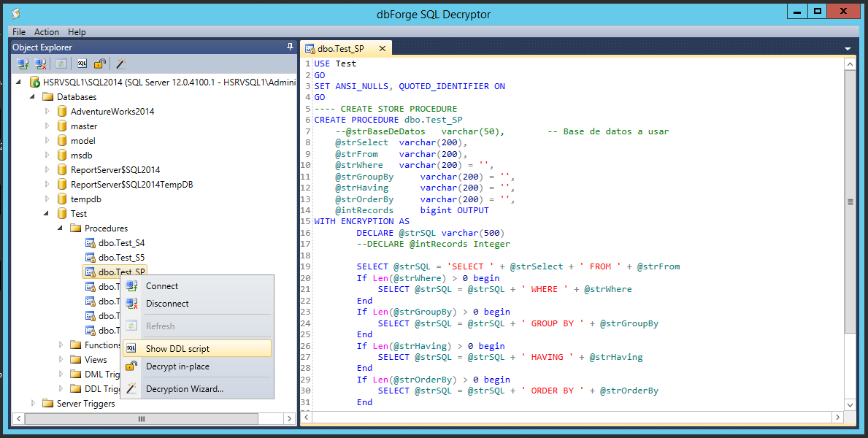Screen dimensions: 868x438
Task: Click the server icon for HSRVSQL1\SQL2014
Action: point(35,82)
